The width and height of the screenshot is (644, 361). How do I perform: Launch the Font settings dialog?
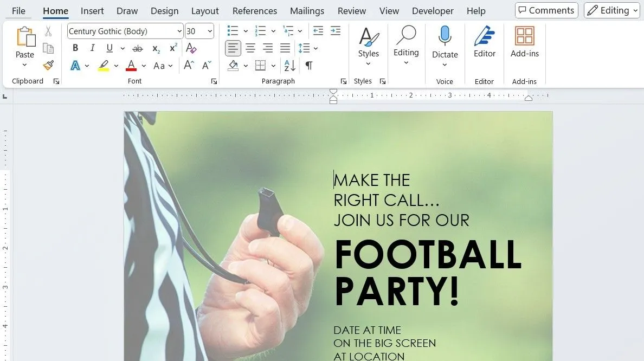(x=214, y=81)
